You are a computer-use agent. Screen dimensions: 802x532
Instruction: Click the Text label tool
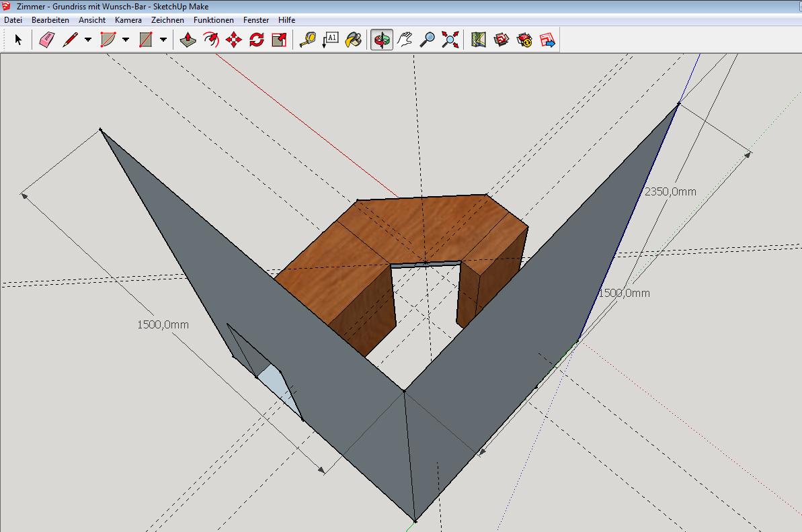[330, 40]
